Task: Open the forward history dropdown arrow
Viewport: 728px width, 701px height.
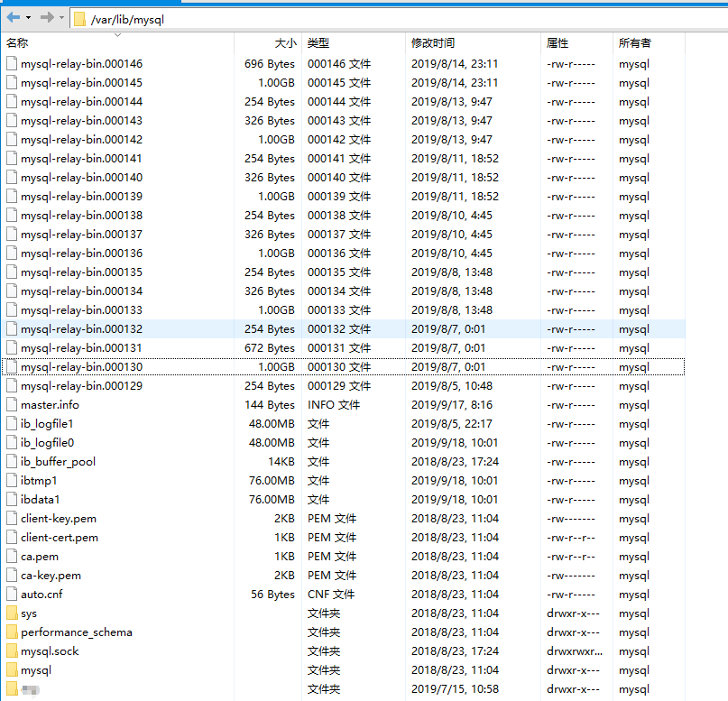Action: point(61,18)
